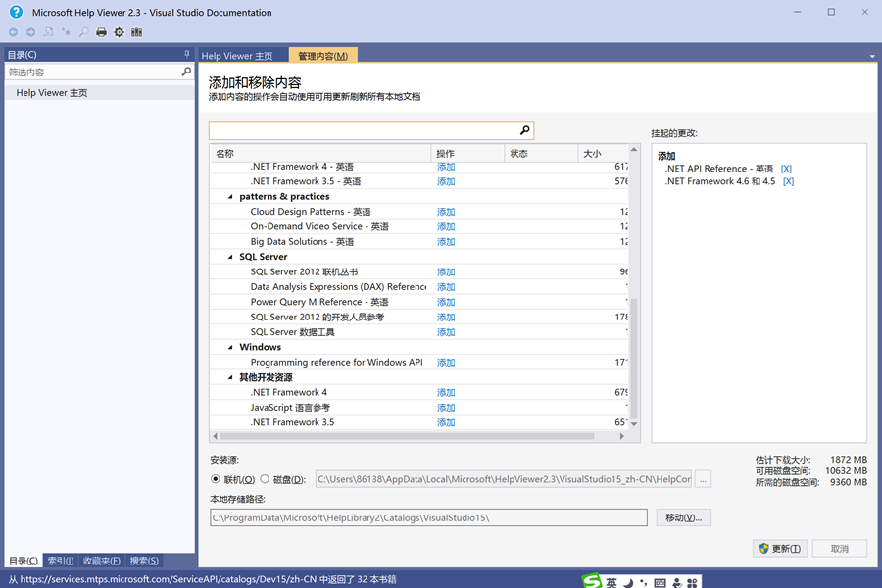The image size is (882, 588).
Task: Click the magnifier search icon in toolbar
Action: click(84, 32)
